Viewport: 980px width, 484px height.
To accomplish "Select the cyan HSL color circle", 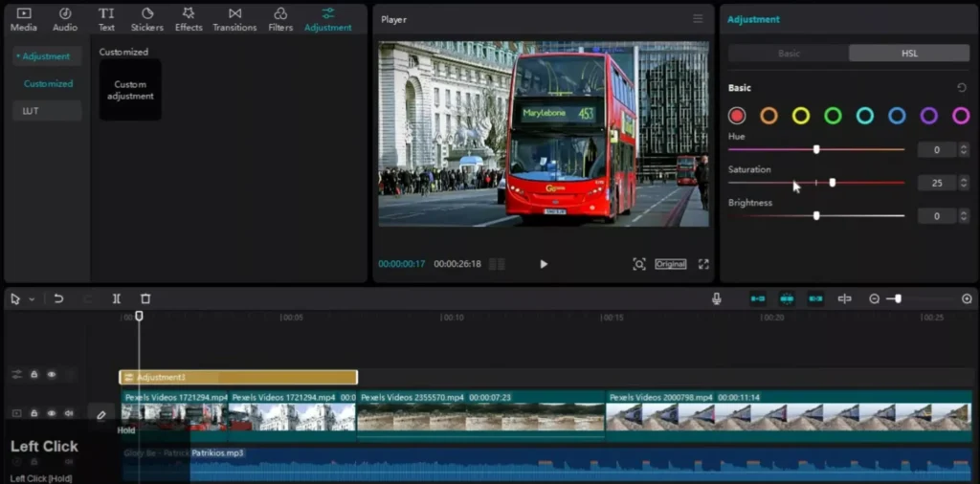I will click(x=864, y=116).
